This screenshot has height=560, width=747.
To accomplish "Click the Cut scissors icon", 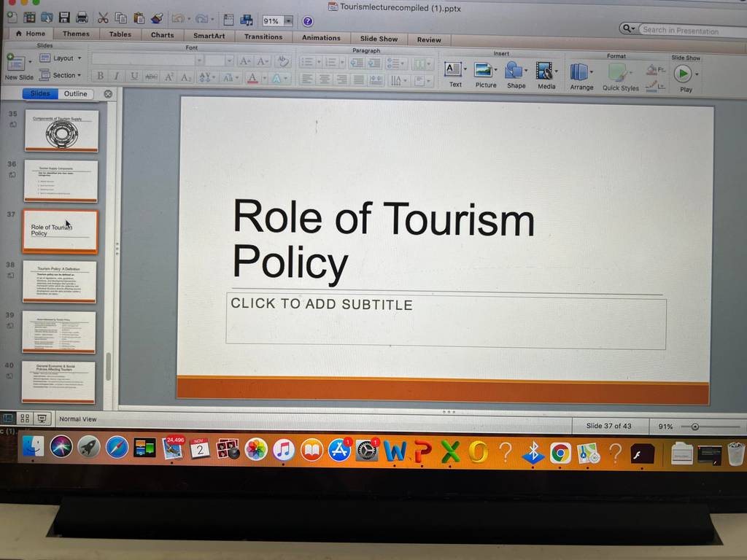I will pos(102,18).
